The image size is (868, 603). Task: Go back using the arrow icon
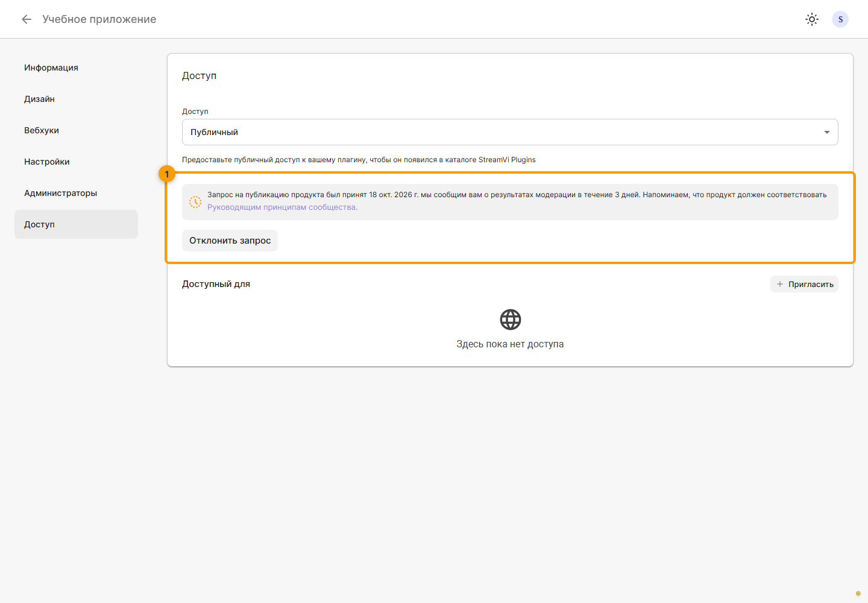coord(27,19)
